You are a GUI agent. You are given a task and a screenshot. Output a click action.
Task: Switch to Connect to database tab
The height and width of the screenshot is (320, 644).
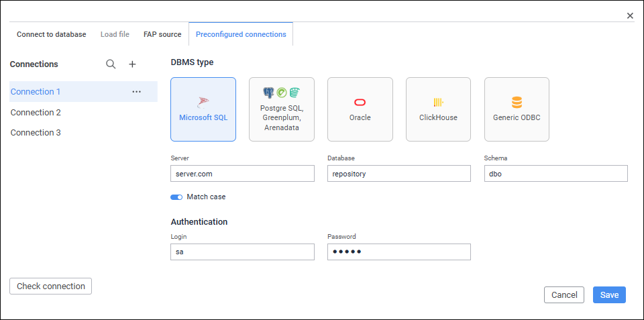52,34
